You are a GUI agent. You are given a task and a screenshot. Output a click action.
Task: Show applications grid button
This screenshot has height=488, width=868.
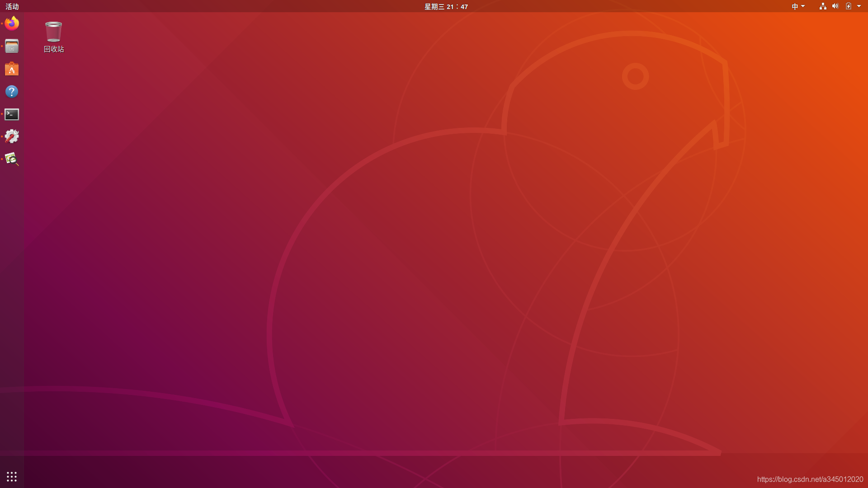pyautogui.click(x=12, y=476)
